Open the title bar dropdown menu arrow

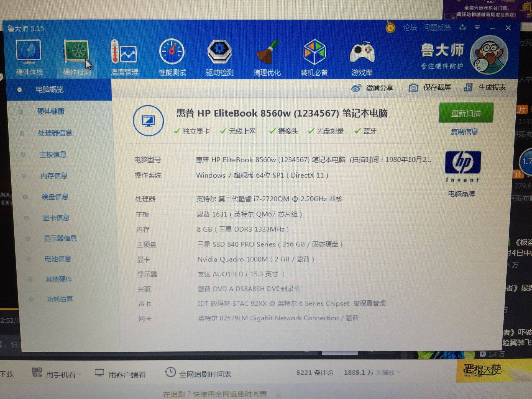[477, 27]
